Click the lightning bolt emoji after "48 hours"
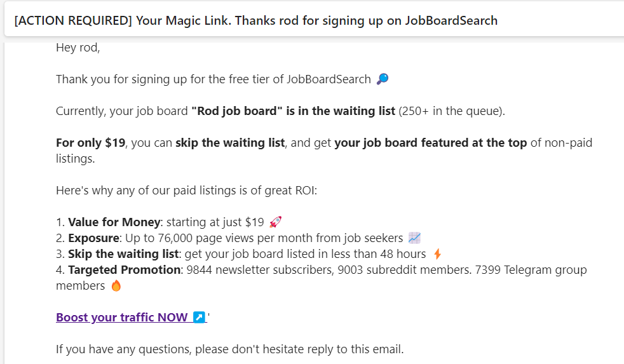The width and height of the screenshot is (624, 364). (x=437, y=254)
